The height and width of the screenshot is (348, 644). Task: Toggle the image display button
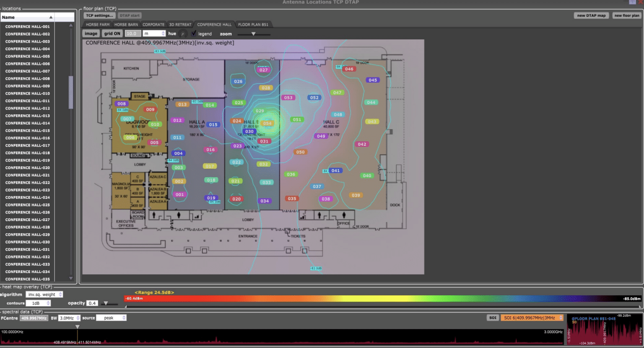pos(91,34)
